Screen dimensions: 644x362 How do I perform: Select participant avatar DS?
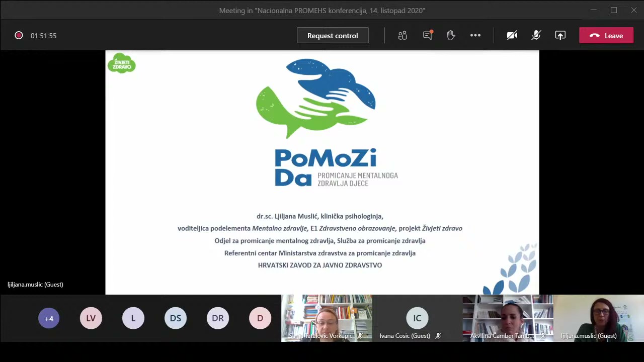176,318
